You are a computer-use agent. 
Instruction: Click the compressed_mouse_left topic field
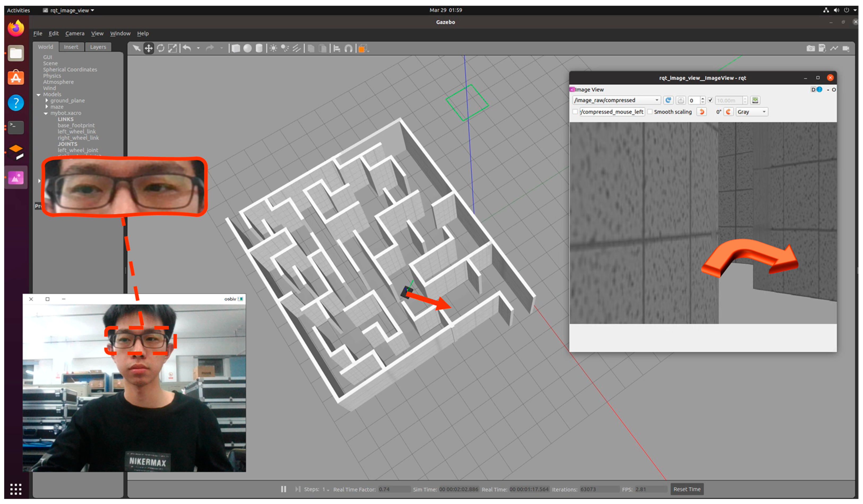click(x=612, y=112)
